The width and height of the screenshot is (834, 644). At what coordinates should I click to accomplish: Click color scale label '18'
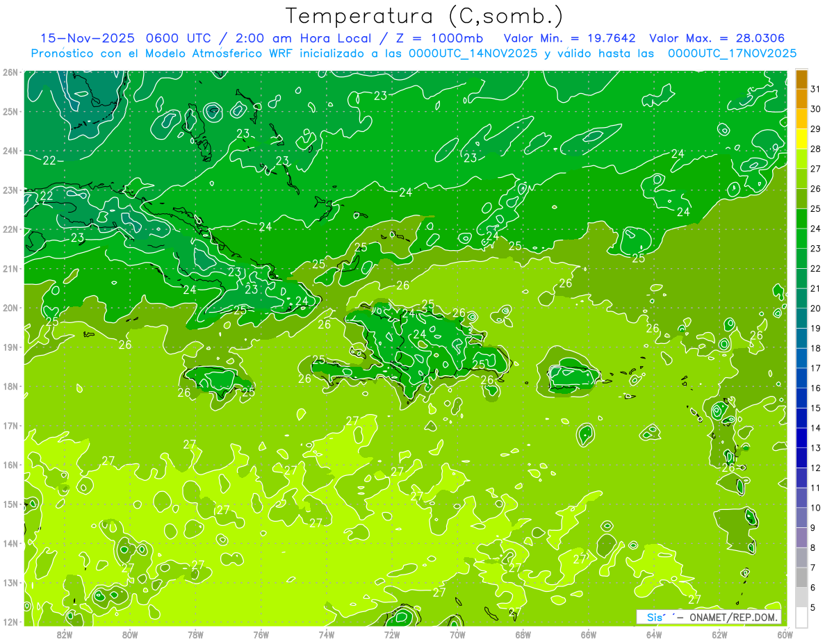(815, 348)
